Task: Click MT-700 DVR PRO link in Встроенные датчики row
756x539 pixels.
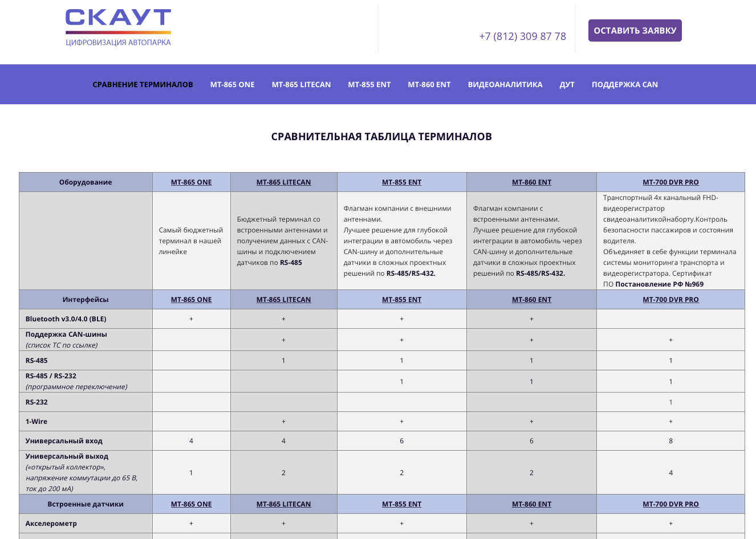Action: click(x=670, y=504)
